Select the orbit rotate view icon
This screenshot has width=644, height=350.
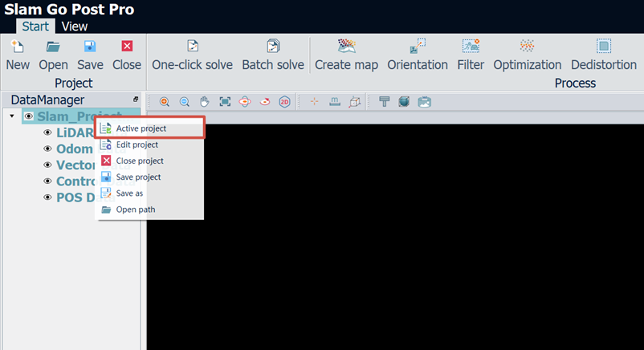click(x=245, y=101)
